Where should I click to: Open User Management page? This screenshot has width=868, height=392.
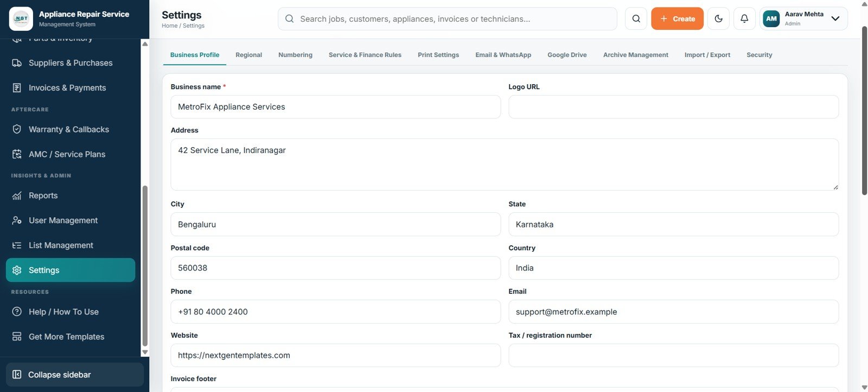[71, 220]
